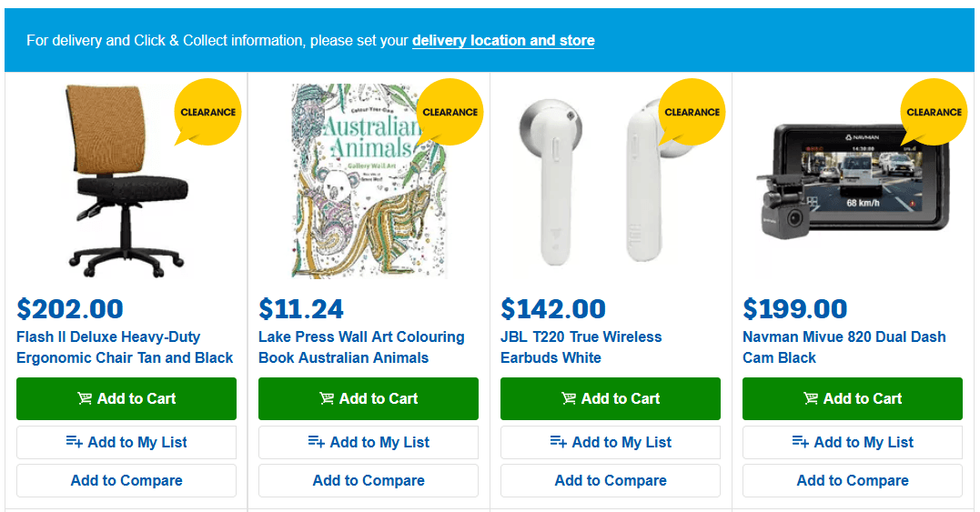
Task: Open Flash II Deluxe Heavy-Duty Ergonomic Chair title
Action: pos(125,347)
